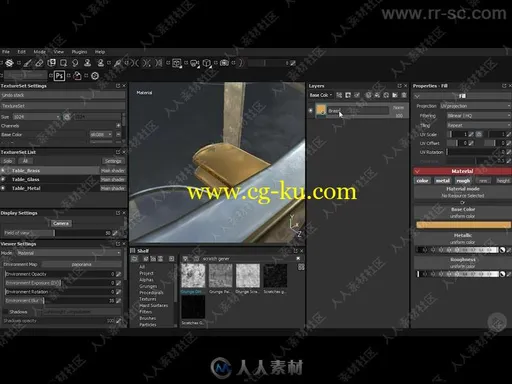Open the Mode menu
The width and height of the screenshot is (512, 384).
[x=40, y=52]
